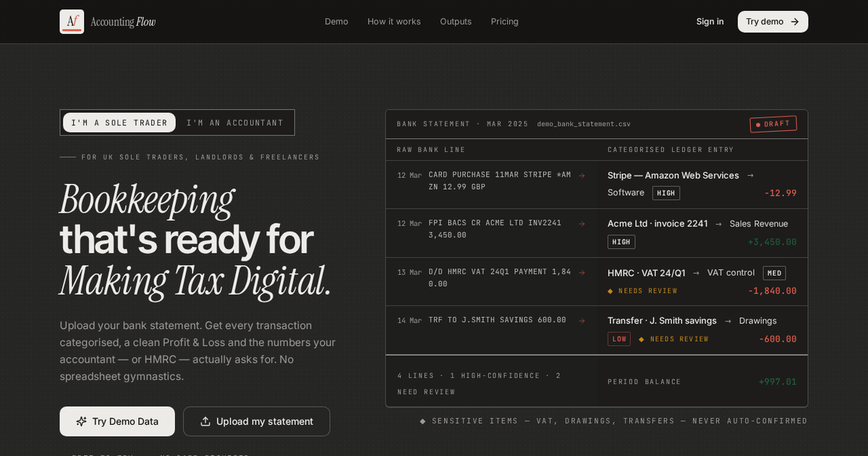This screenshot has width=868, height=456.
Task: Open the Outputs nav item
Action: click(x=456, y=22)
